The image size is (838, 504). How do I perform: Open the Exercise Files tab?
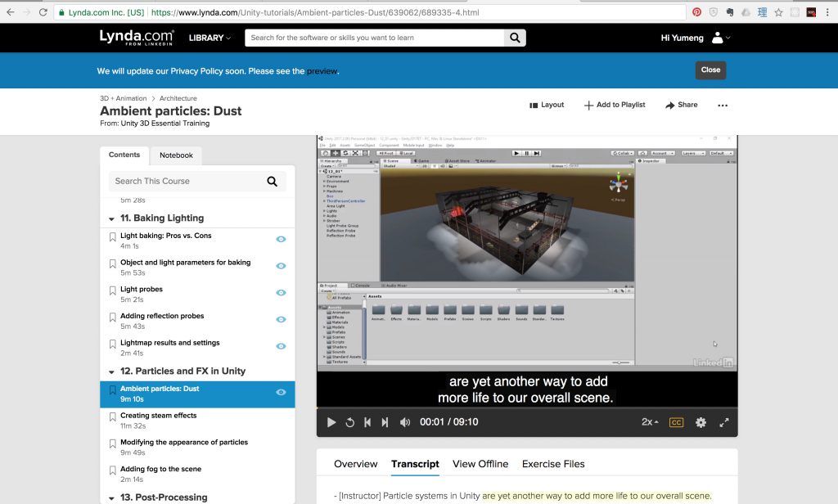coord(553,464)
